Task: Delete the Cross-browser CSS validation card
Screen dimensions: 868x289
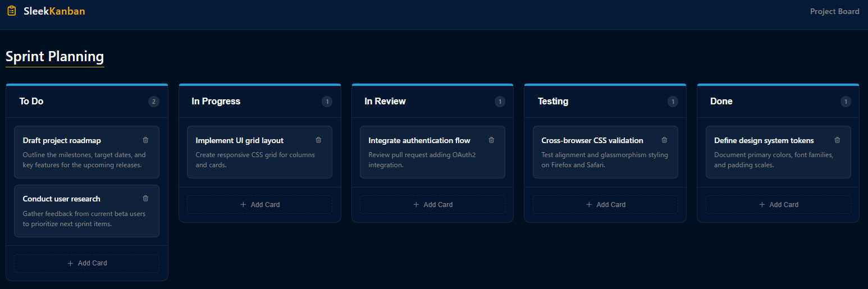Action: (x=665, y=140)
